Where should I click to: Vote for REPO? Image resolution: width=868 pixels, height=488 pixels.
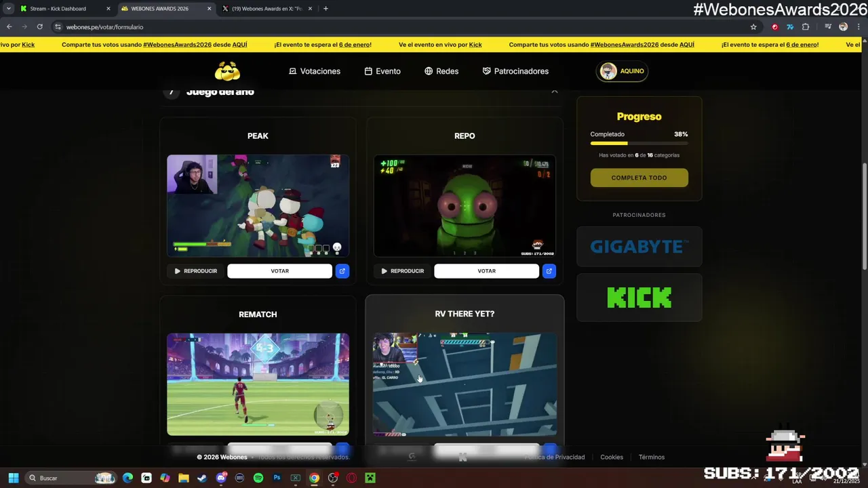tap(486, 271)
